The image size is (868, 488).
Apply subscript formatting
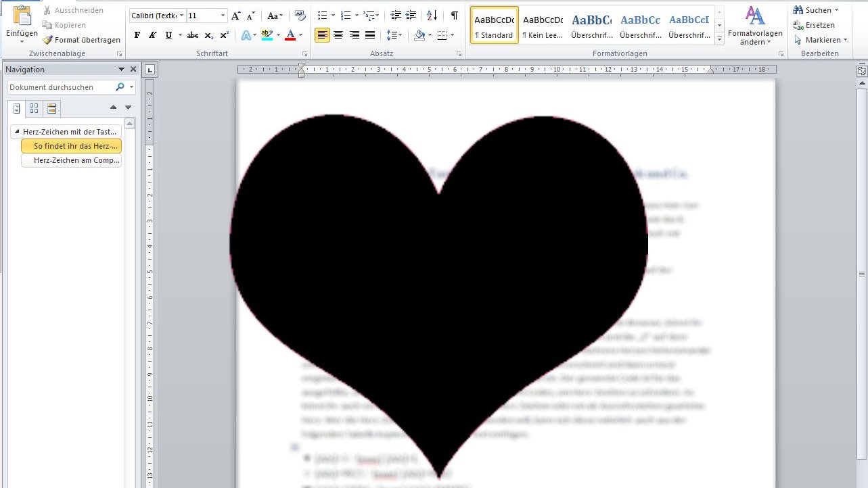(x=209, y=35)
